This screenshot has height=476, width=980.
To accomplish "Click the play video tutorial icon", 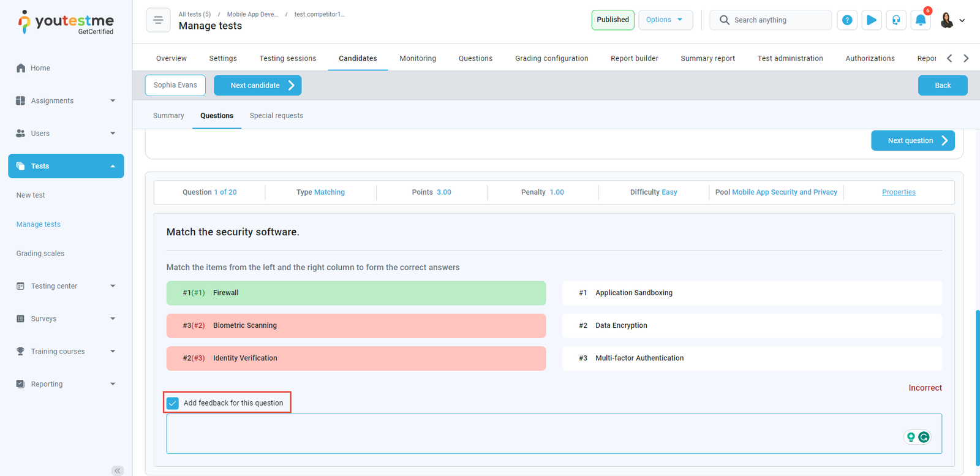I will pos(871,20).
